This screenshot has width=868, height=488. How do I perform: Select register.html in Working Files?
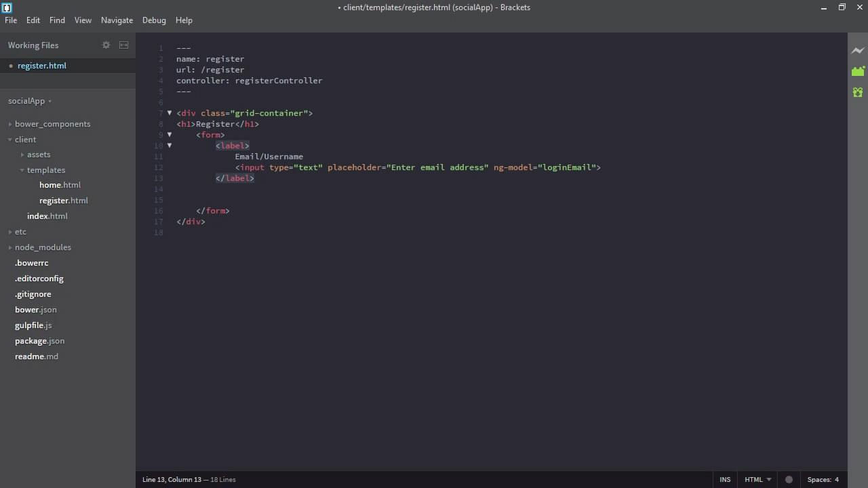point(42,66)
